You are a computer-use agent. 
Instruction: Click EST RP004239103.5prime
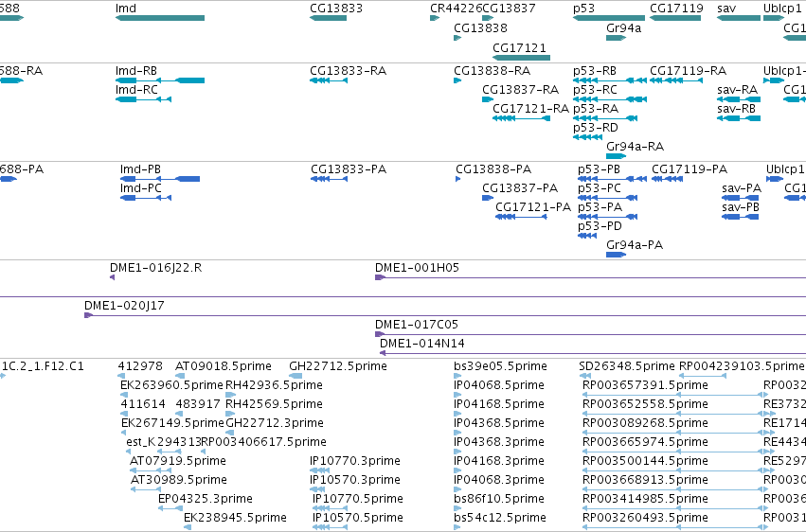tap(703, 376)
